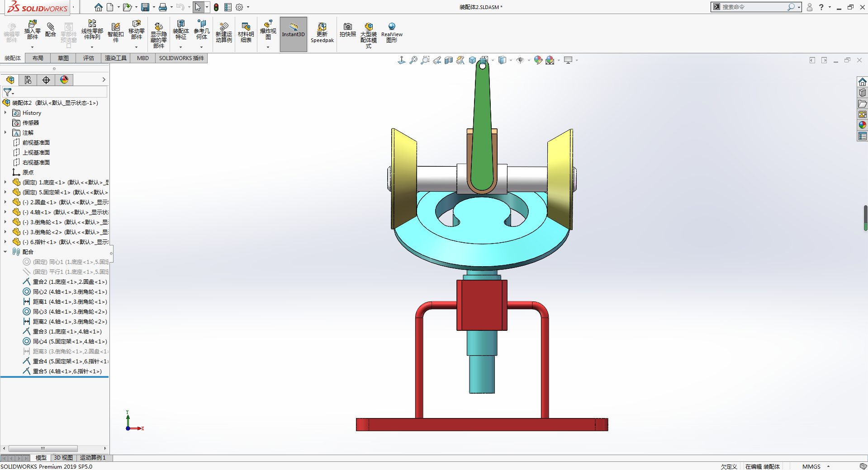The width and height of the screenshot is (868, 470).
Task: Select the Mate (配合) tool
Action: click(x=51, y=29)
